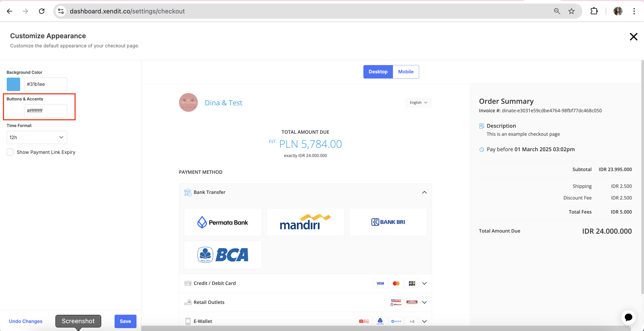
Task: Choose the Bank BRI logo tile
Action: (388, 222)
